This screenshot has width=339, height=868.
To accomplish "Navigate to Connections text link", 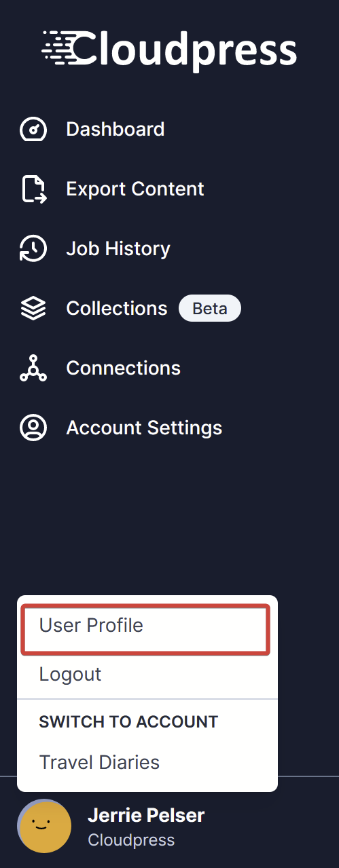I will tap(124, 368).
